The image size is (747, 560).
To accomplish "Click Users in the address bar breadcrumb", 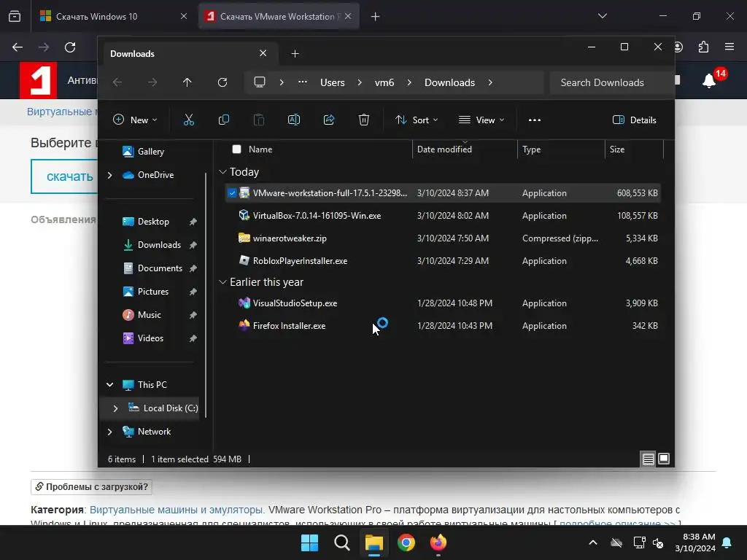I will coord(333,82).
